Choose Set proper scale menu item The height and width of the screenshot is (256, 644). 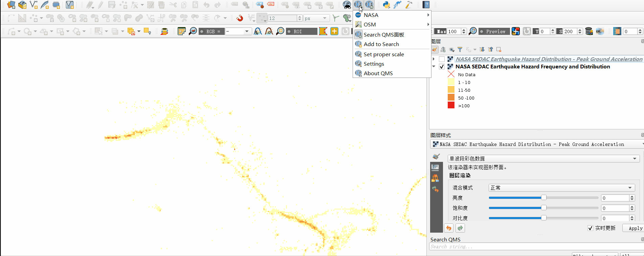coord(392,54)
